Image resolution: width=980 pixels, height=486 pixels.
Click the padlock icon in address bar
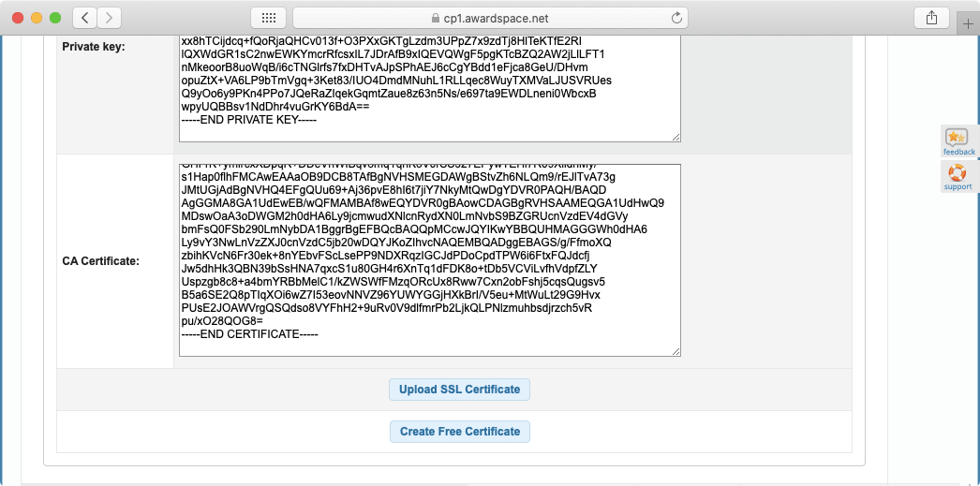[435, 19]
